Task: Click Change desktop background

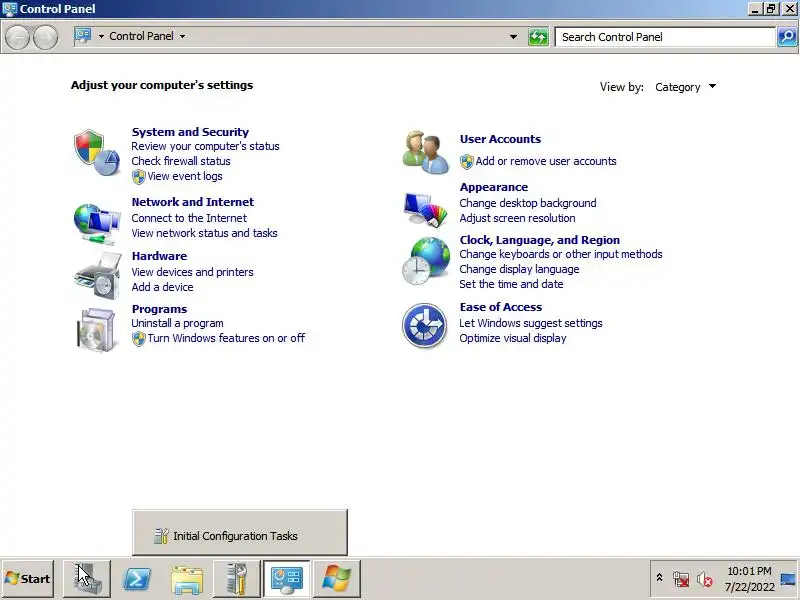Action: coord(528,203)
